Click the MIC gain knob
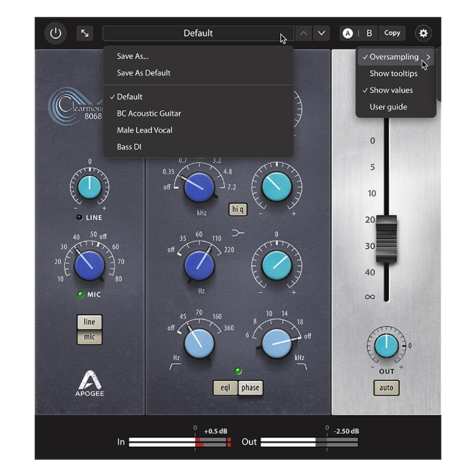The height and width of the screenshot is (476, 476). pyautogui.click(x=89, y=264)
